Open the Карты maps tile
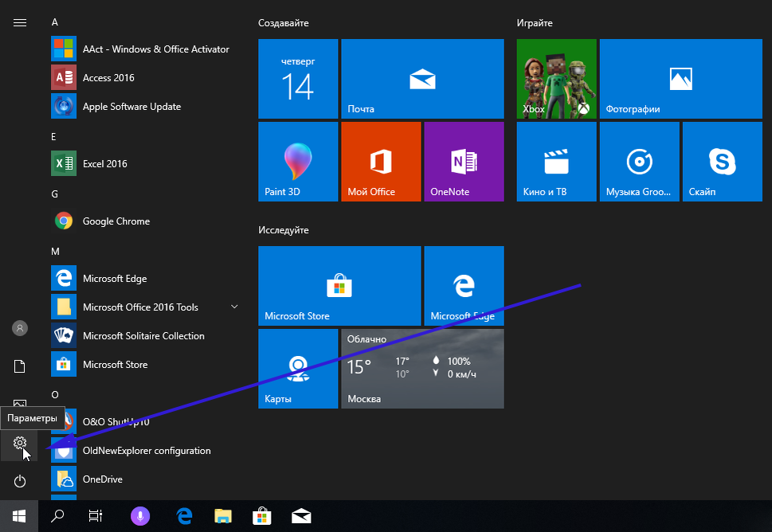Image resolution: width=772 pixels, height=532 pixels. point(298,369)
